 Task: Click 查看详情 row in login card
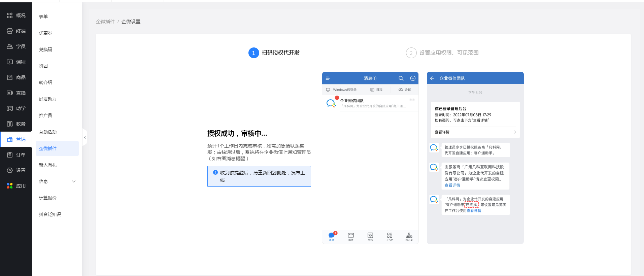coord(475,132)
